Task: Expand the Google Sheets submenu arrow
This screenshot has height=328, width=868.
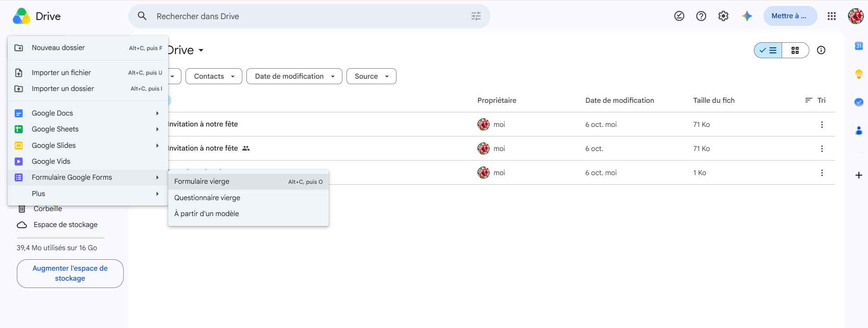Action: 157,129
